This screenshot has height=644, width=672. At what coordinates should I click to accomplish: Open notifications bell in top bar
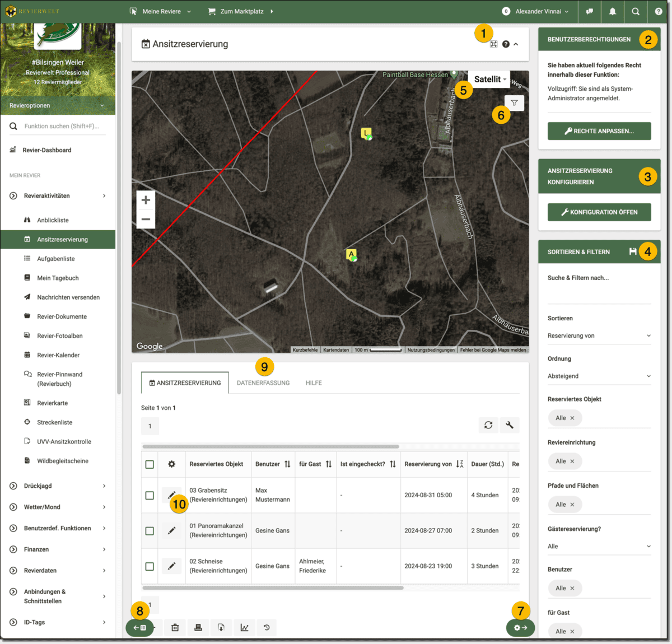click(x=612, y=11)
